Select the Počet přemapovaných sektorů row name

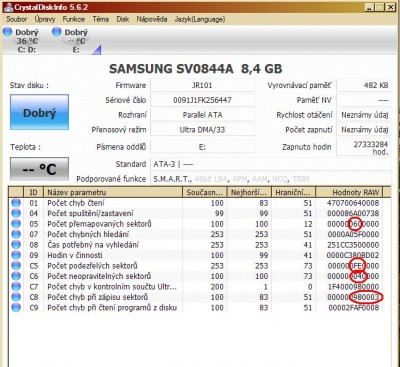(99, 224)
